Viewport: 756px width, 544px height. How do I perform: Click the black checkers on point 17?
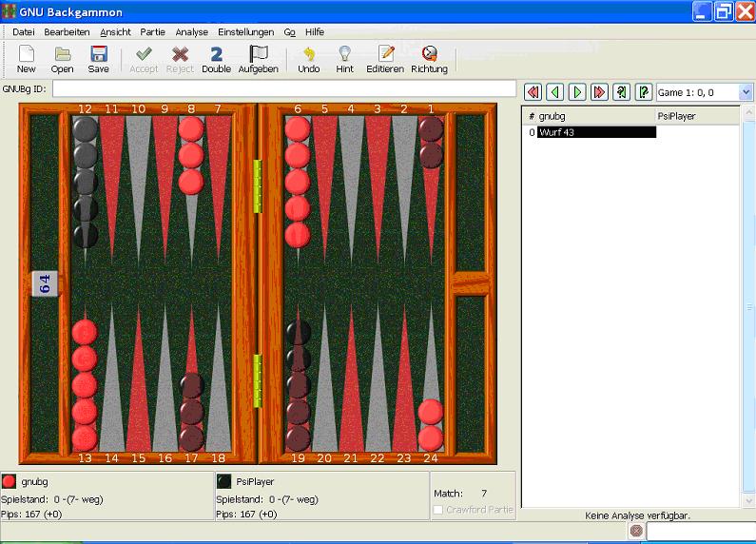tap(192, 412)
